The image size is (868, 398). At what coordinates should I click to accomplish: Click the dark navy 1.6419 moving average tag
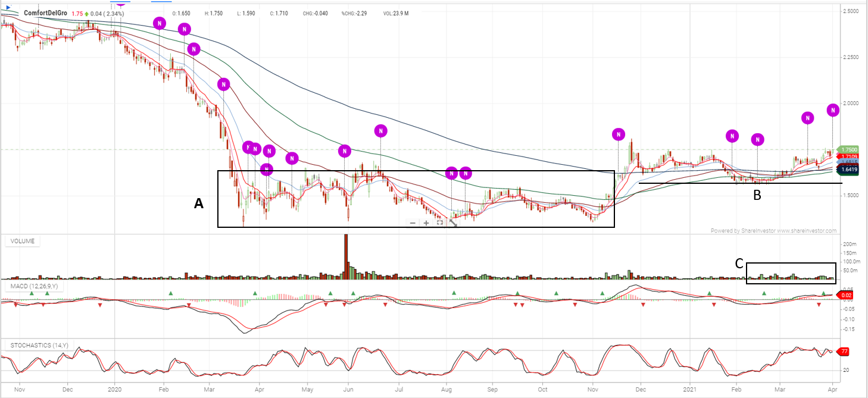click(x=848, y=170)
